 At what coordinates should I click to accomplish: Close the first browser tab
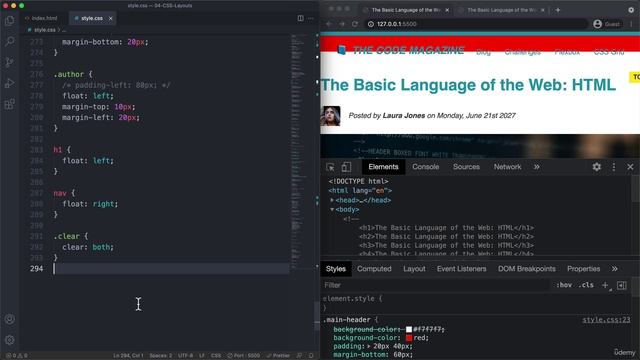click(447, 10)
